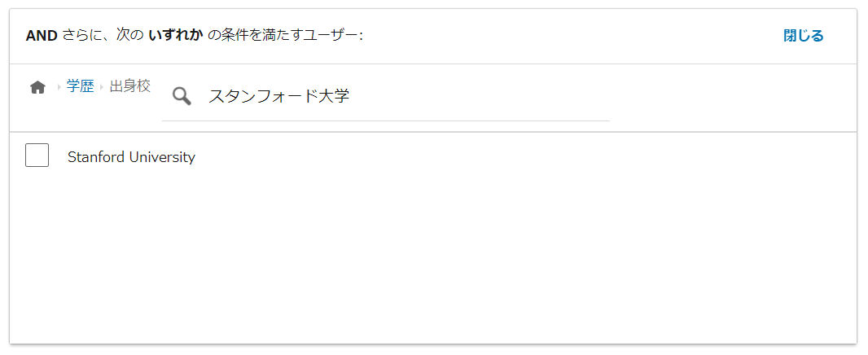Click the 出身校 breadcrumb item
This screenshot has width=868, height=355.
pyautogui.click(x=130, y=86)
